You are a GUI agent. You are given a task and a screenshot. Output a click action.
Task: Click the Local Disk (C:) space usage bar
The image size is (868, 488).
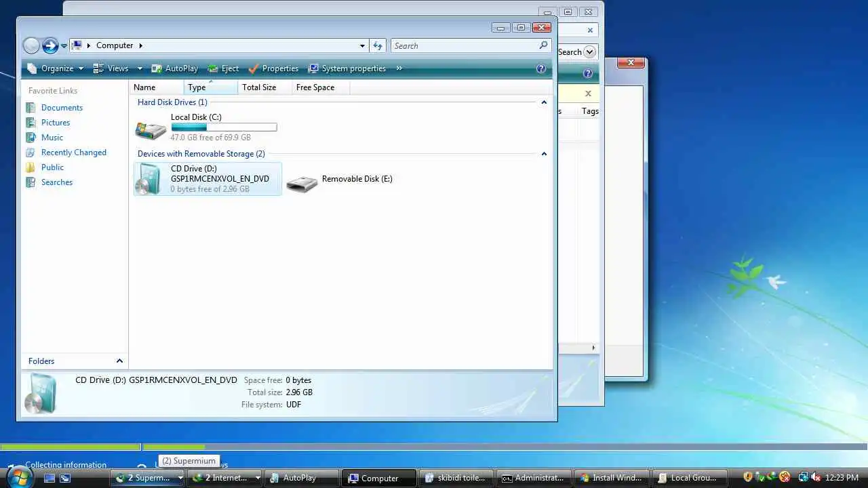(x=224, y=127)
